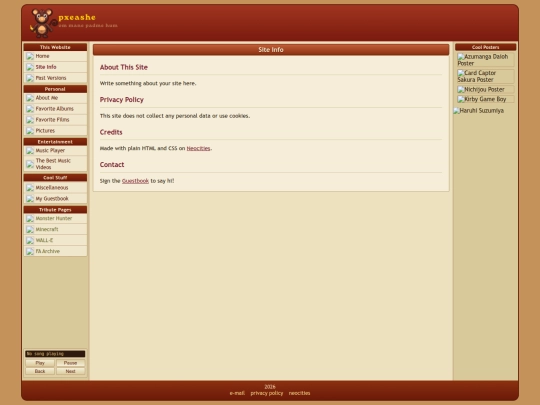540x405 pixels.
Task: Click the icon beside Monster Hunter
Action: (30, 219)
